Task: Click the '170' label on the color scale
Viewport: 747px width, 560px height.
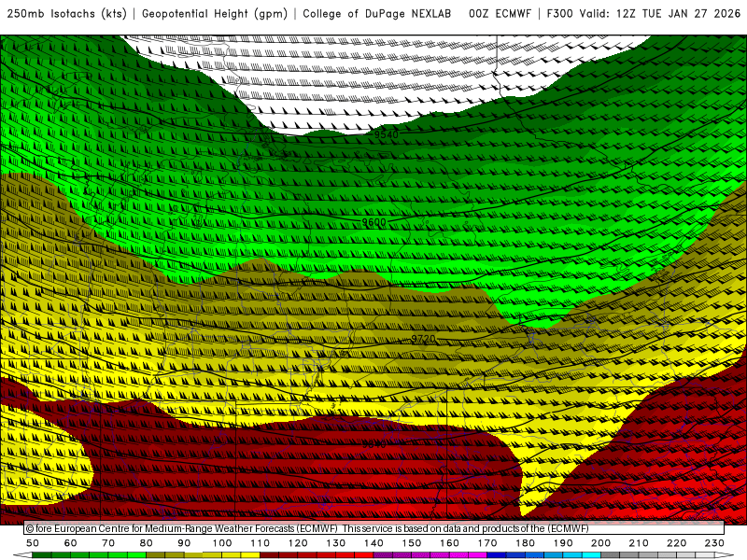Action: 486,543
